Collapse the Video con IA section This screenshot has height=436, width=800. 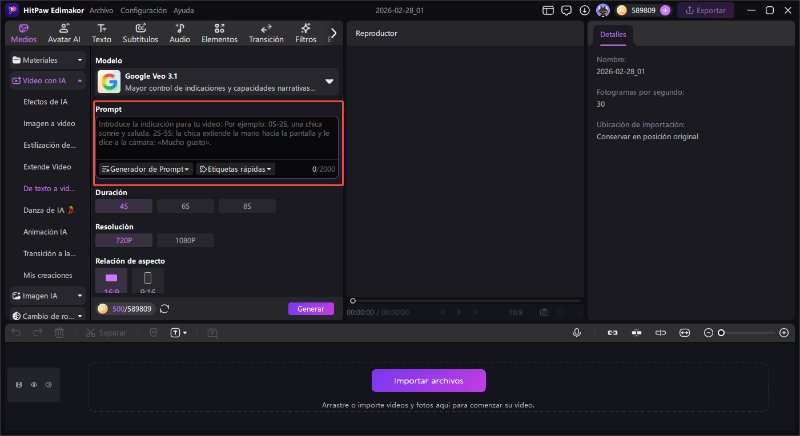pyautogui.click(x=47, y=81)
